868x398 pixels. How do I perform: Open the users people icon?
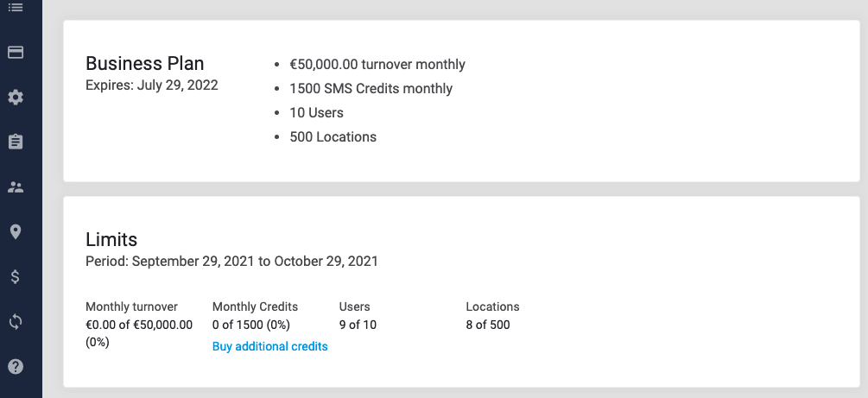16,187
